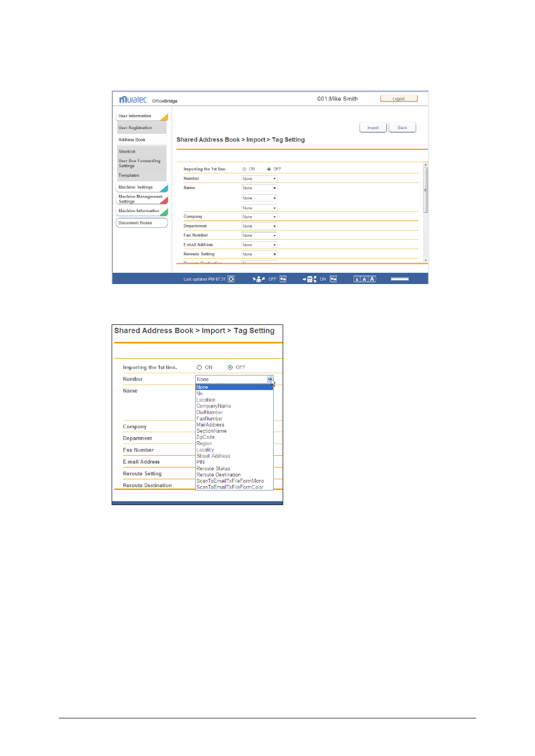
Task: Choose the largest A font size icon
Action: [372, 279]
